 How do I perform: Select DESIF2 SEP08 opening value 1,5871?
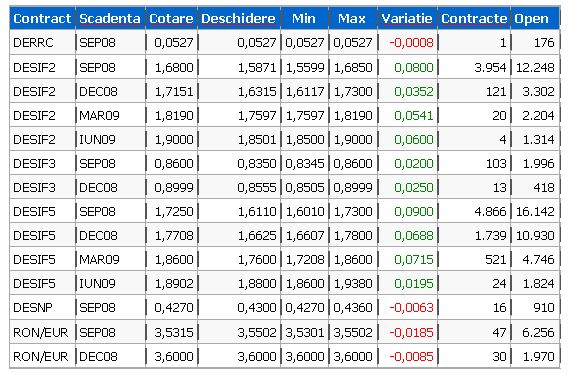(x=257, y=67)
